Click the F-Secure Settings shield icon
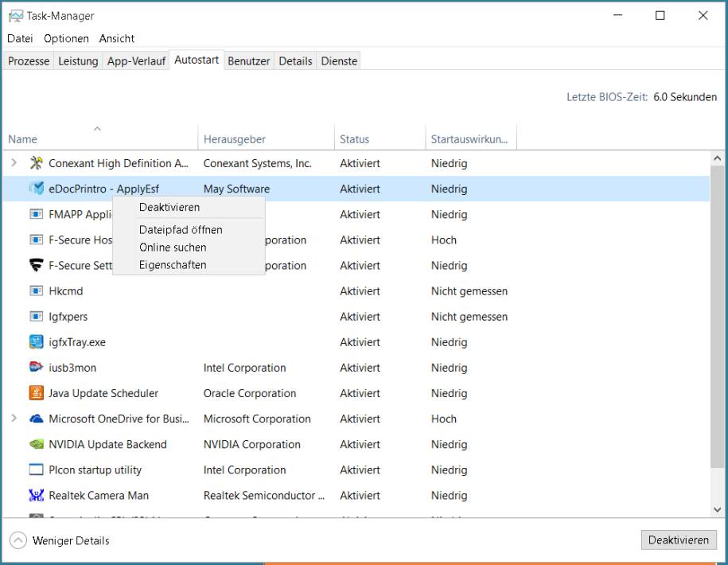The image size is (728, 565). click(x=36, y=265)
